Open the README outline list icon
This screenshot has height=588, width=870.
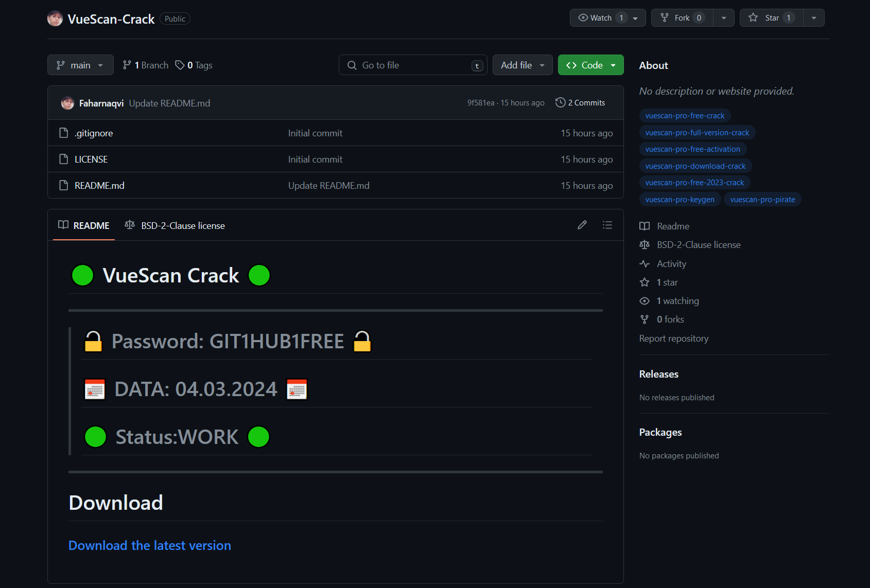(x=607, y=225)
